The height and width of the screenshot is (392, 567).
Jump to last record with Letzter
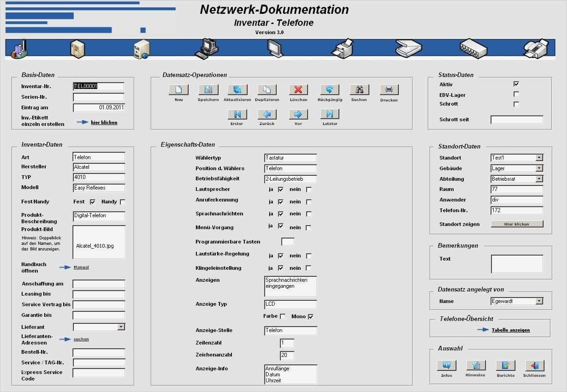click(330, 114)
